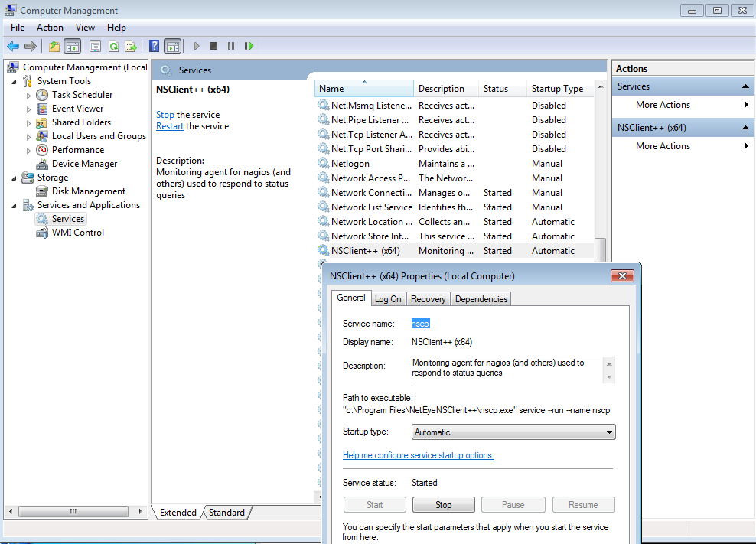Open the Help toolbar icon
This screenshot has width=756, height=544.
tap(154, 47)
